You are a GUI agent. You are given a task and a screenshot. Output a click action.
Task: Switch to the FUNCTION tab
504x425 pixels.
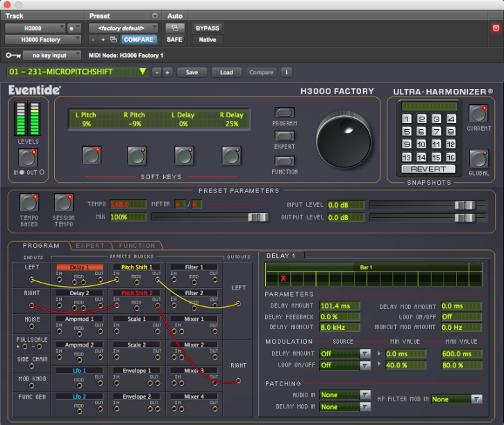click(x=137, y=246)
